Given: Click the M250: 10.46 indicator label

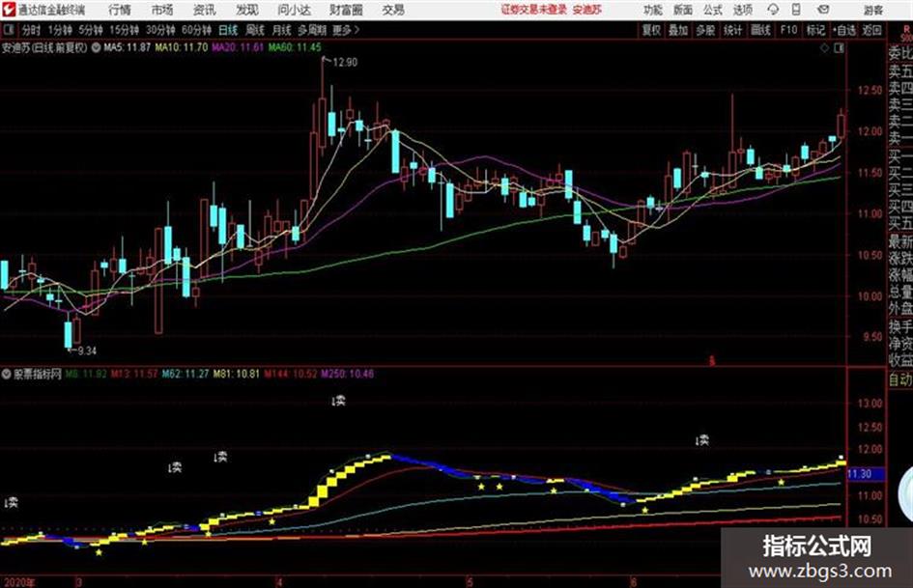Looking at the screenshot, I should click(348, 374).
